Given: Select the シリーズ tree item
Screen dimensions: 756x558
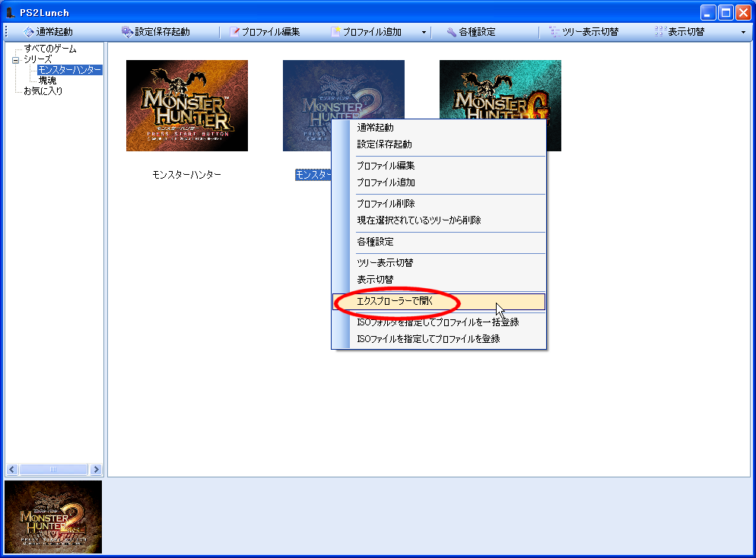Looking at the screenshot, I should (x=37, y=59).
